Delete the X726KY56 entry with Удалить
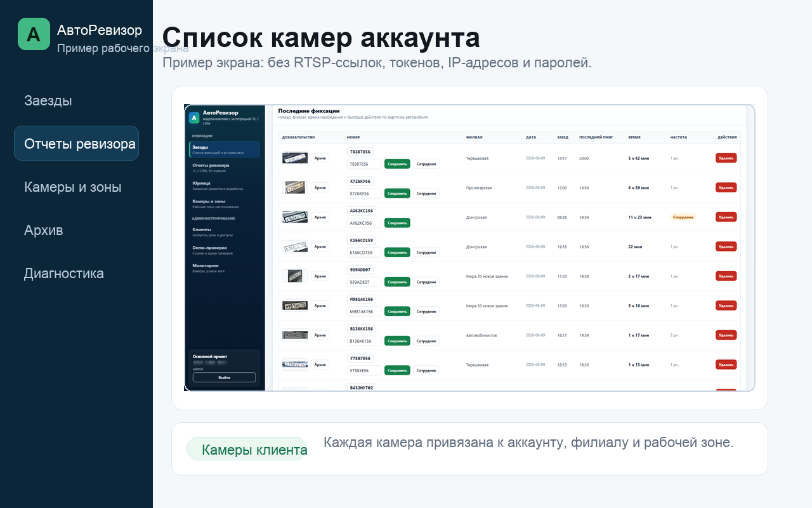 click(726, 187)
